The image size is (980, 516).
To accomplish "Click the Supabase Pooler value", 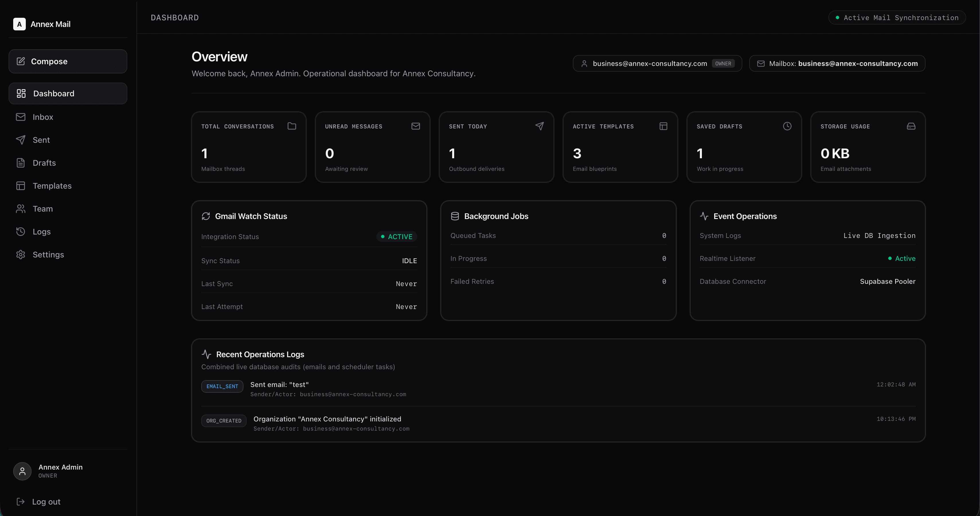I will pos(888,282).
